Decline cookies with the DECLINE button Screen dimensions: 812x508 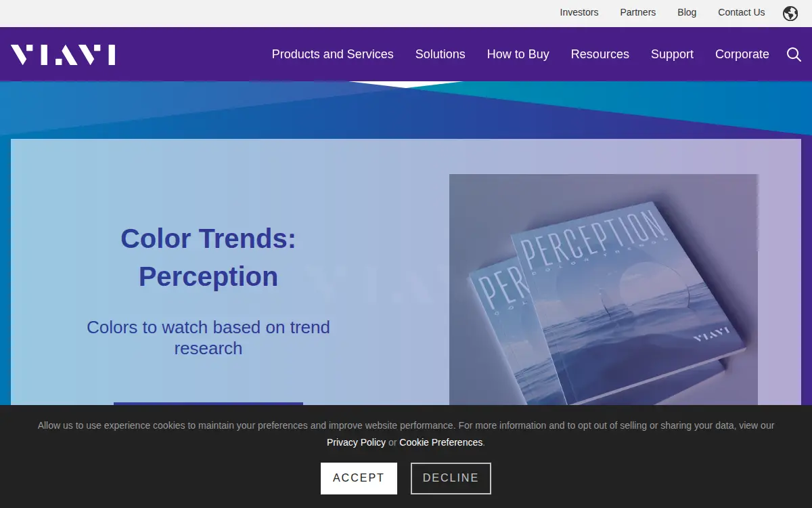451,478
